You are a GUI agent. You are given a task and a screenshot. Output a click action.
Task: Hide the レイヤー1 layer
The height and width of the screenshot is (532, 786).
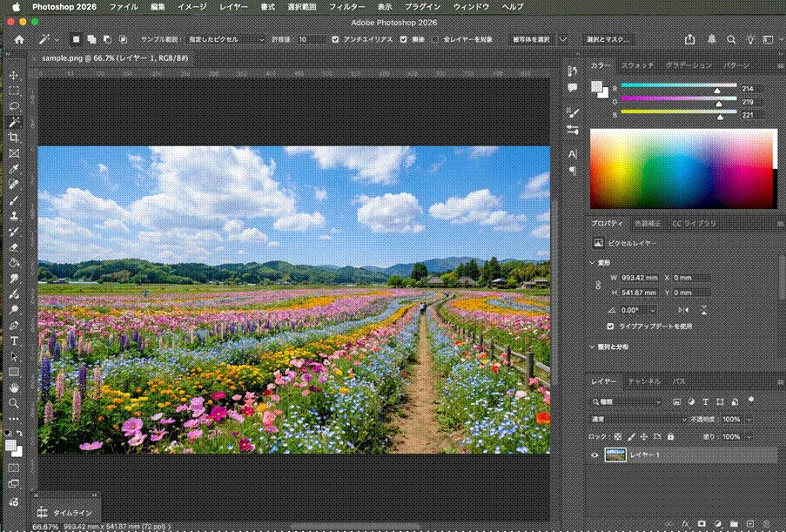click(x=595, y=454)
